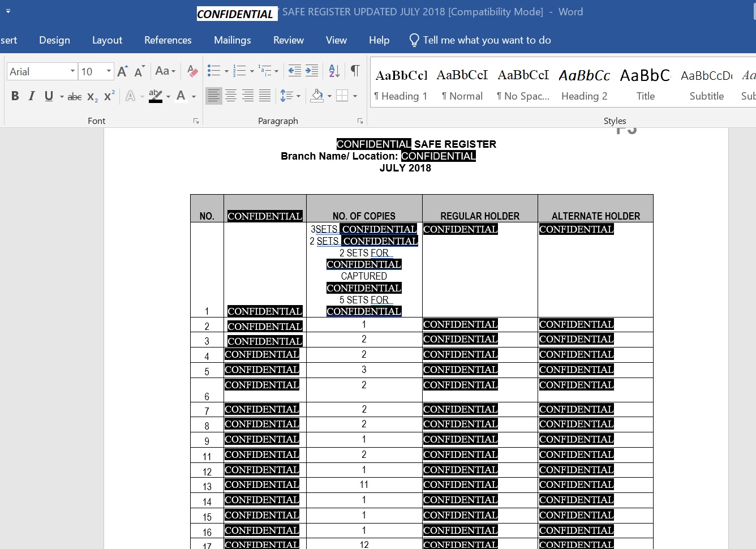Open the Design tab

pos(55,40)
